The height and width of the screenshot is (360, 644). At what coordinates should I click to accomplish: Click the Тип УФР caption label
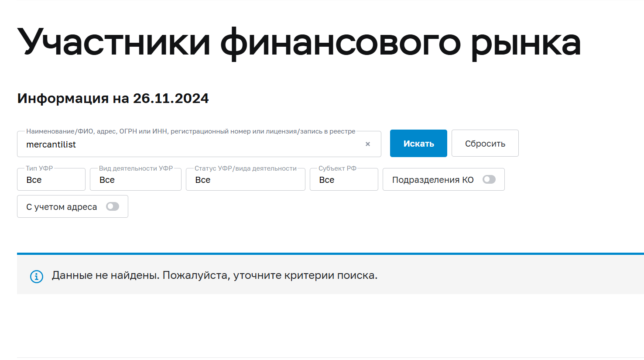point(39,168)
